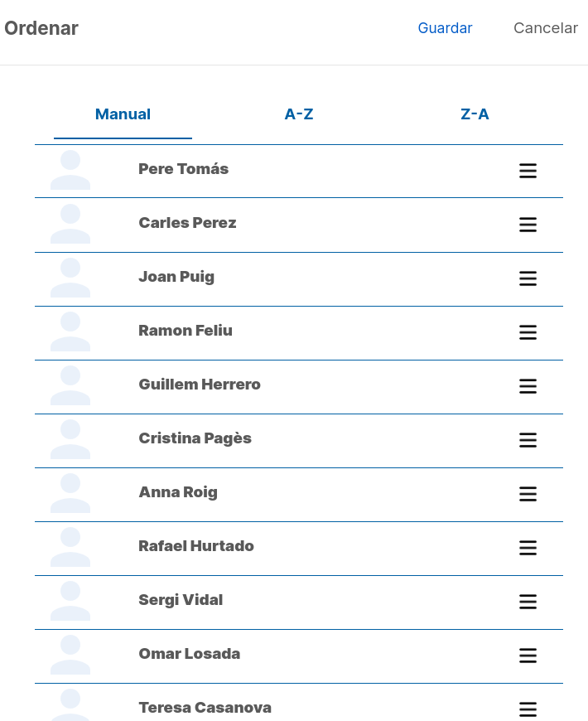Screen dimensions: 588x721
Task: Click the reorder handle for Rafael Hurtado
Action: click(528, 547)
